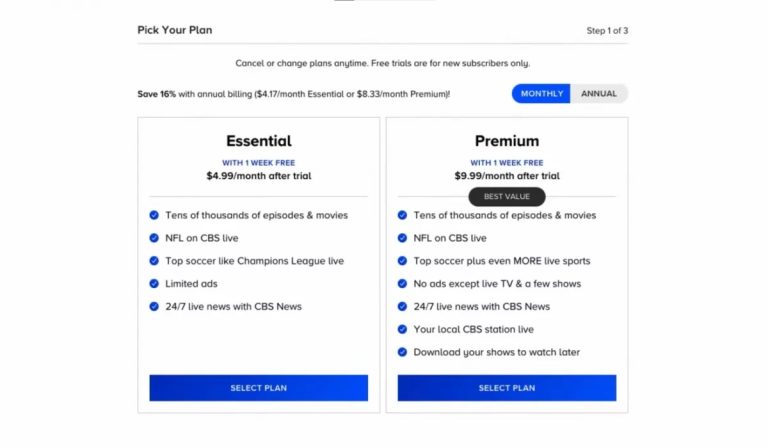Select the Essential plan button

[258, 388]
